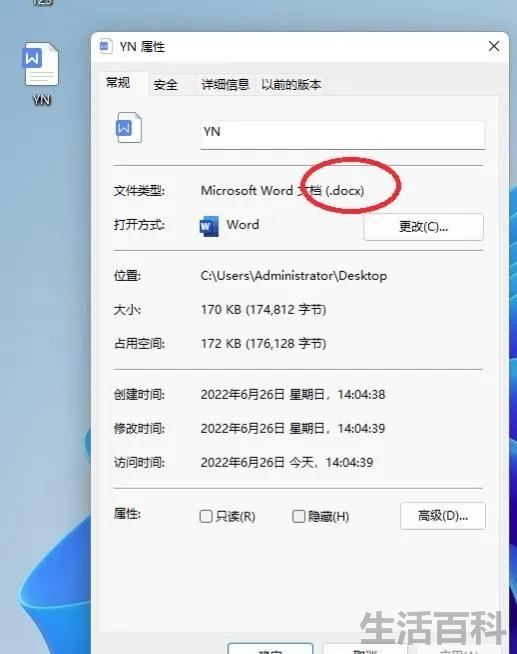Click the YN 属性 title text
The height and width of the screenshot is (654, 517).
point(142,47)
